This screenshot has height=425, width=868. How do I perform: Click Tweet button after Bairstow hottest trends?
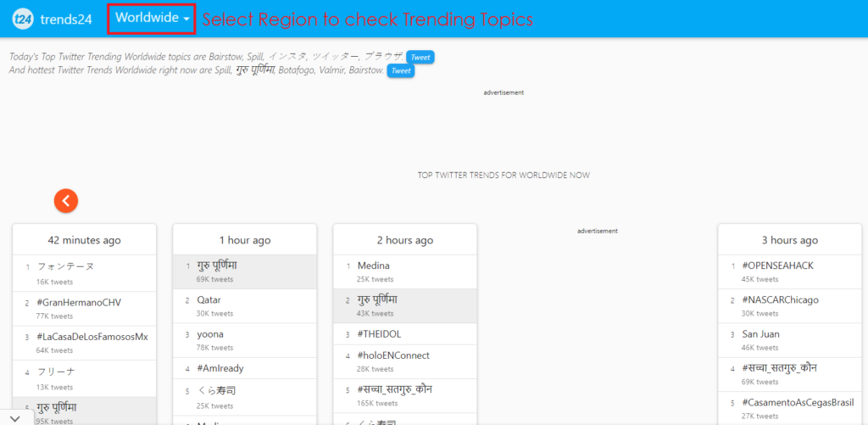point(401,71)
